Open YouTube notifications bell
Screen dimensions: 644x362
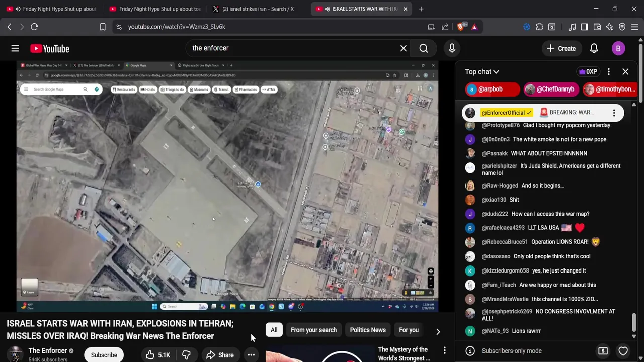[594, 48]
